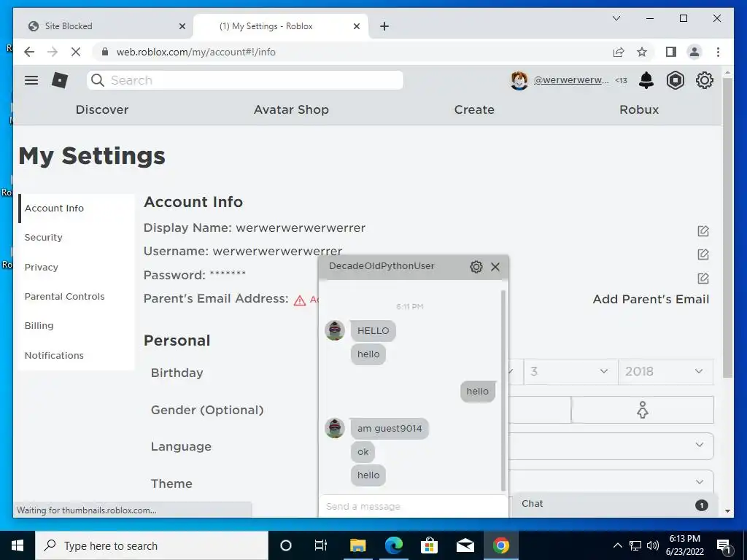
Task: Select Security in settings sidebar
Action: pos(76,237)
